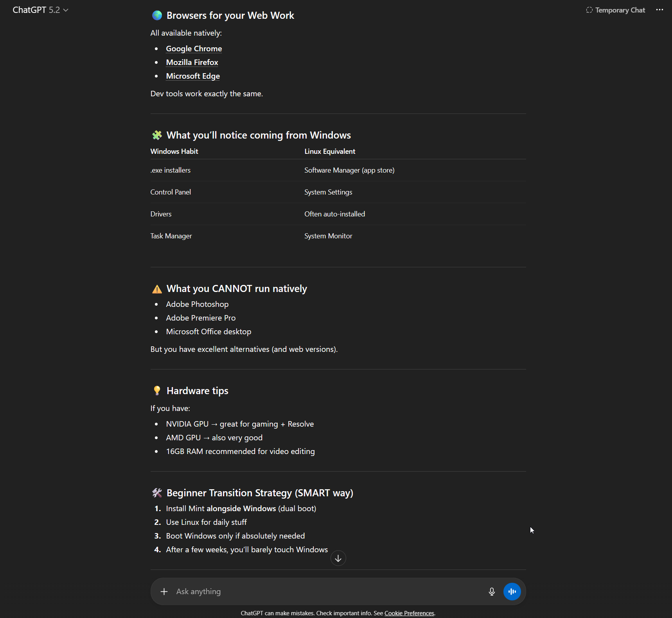Click the 'Linux Equivalent' column header
Screen dimensions: 672x618
(x=330, y=151)
